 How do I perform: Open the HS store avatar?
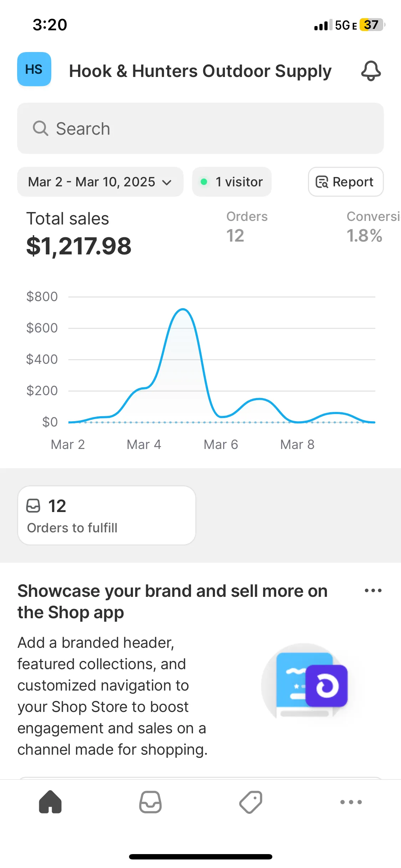click(x=34, y=69)
